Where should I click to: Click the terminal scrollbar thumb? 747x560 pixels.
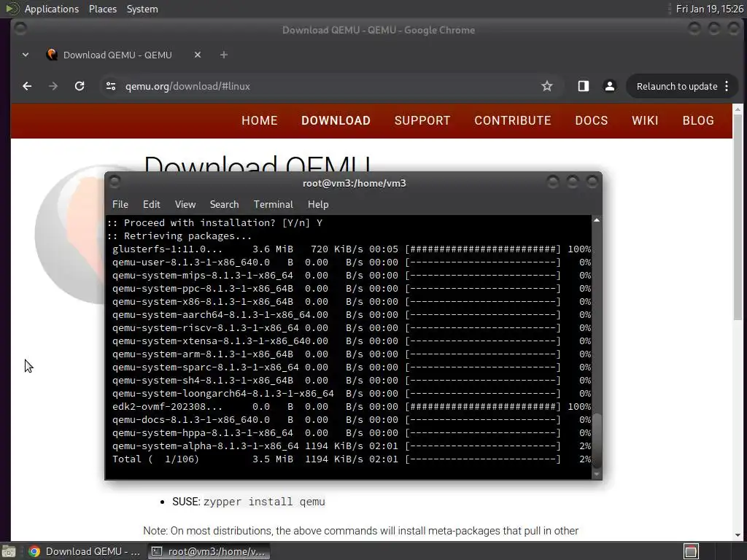point(597,441)
